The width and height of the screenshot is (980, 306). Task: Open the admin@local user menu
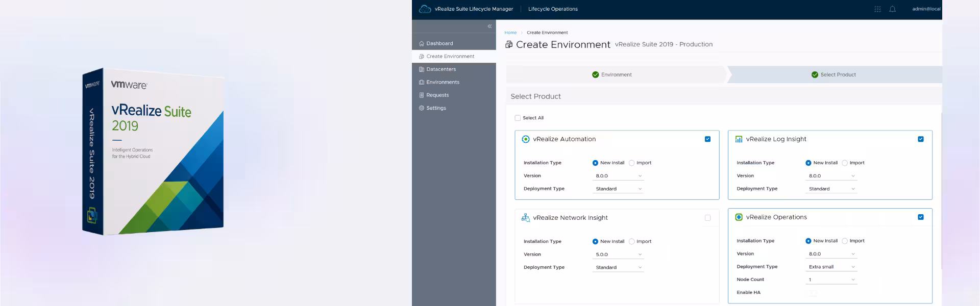pyautogui.click(x=926, y=9)
